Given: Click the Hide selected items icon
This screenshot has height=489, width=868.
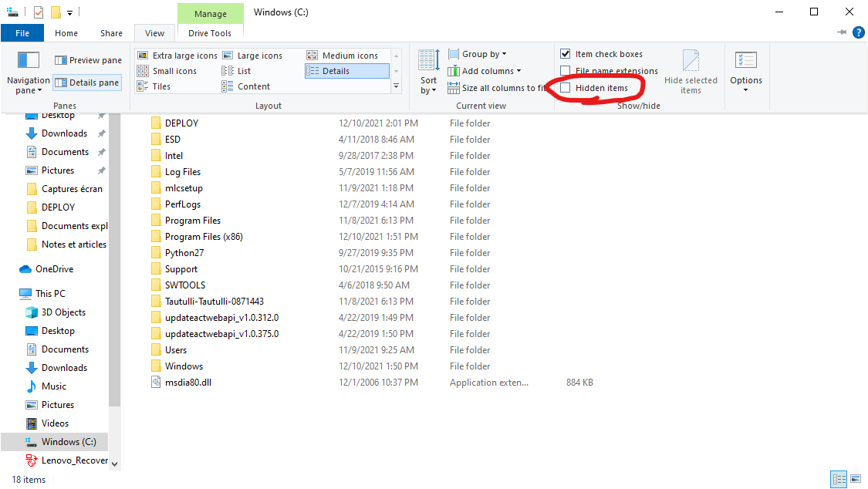Looking at the screenshot, I should [691, 62].
